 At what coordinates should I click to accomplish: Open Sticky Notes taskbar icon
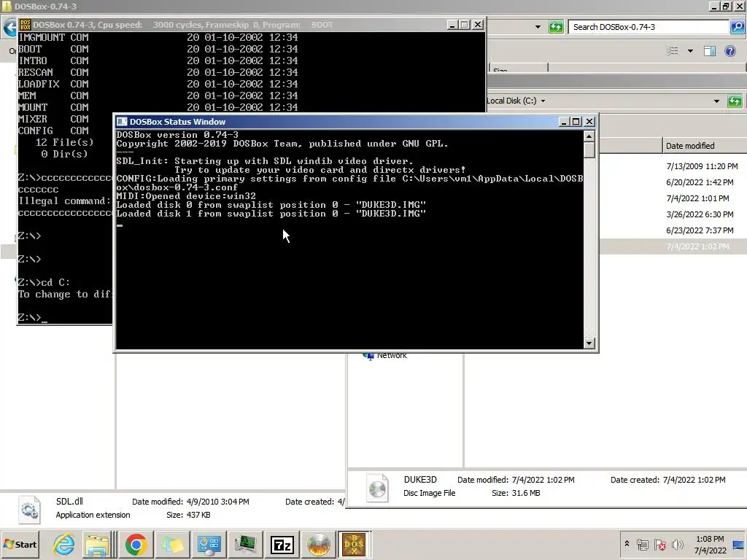pos(172,545)
